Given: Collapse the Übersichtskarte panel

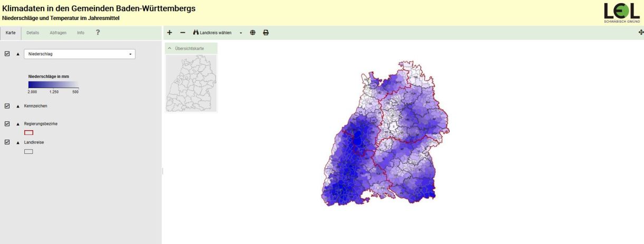Looking at the screenshot, I should click(169, 48).
